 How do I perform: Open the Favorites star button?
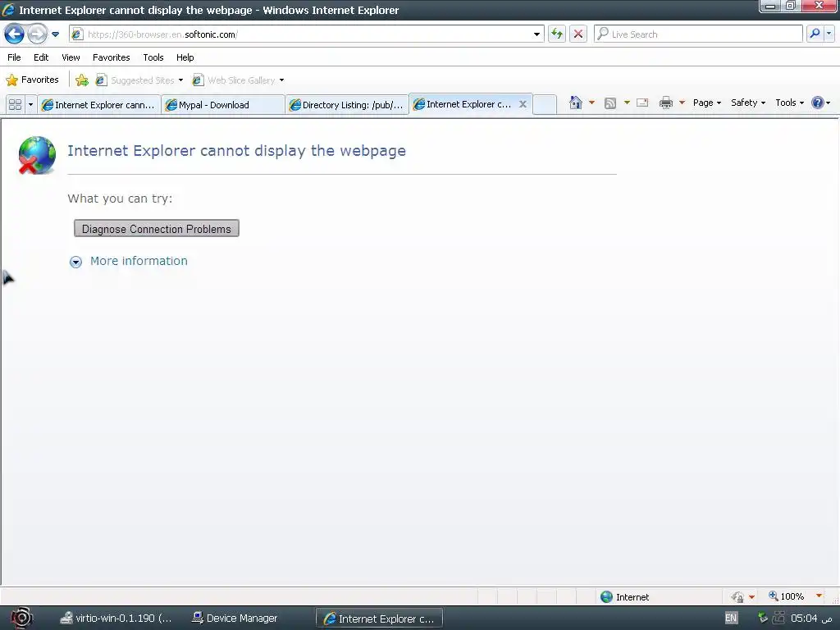point(32,80)
